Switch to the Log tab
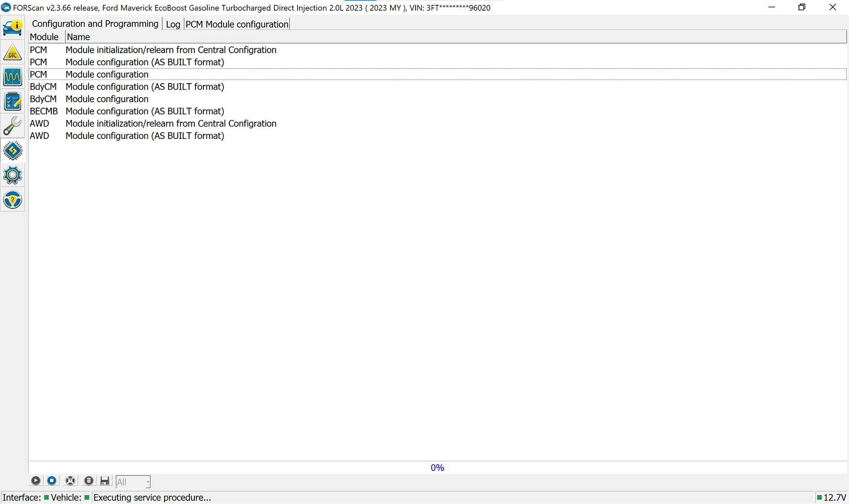The height and width of the screenshot is (504, 849). pyautogui.click(x=173, y=24)
